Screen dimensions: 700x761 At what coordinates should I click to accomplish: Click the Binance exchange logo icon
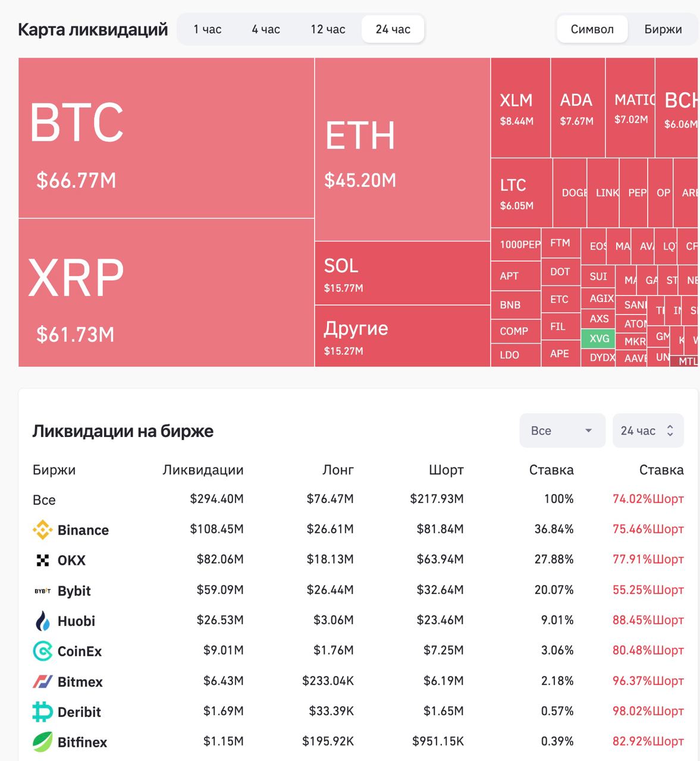click(42, 530)
